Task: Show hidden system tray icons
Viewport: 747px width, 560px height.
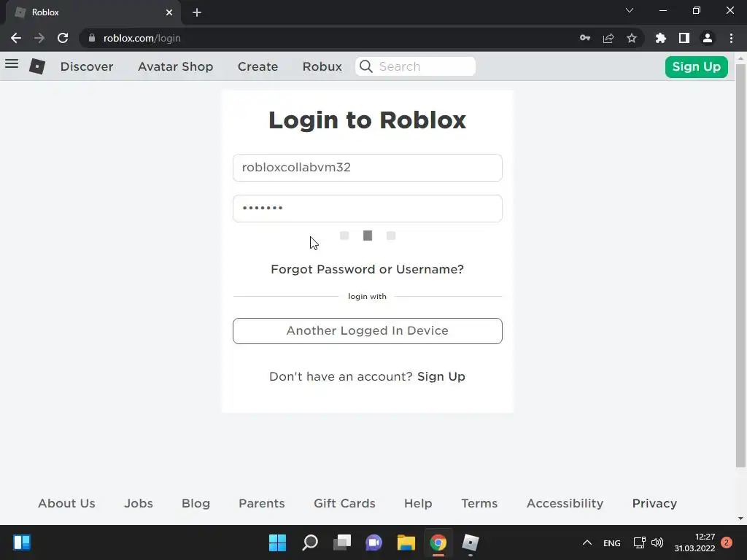Action: (x=587, y=542)
